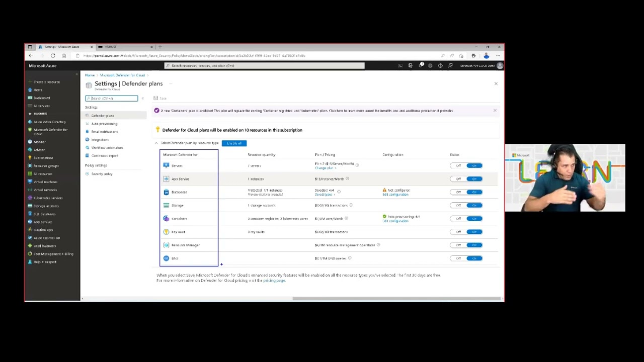Expand Change plan for Servers
644x362 pixels.
pyautogui.click(x=325, y=168)
